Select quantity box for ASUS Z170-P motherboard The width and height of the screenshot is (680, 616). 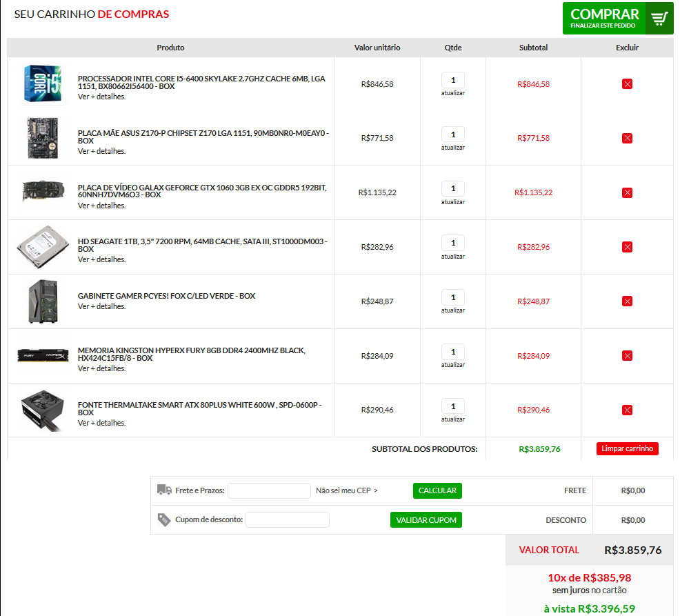[x=452, y=135]
